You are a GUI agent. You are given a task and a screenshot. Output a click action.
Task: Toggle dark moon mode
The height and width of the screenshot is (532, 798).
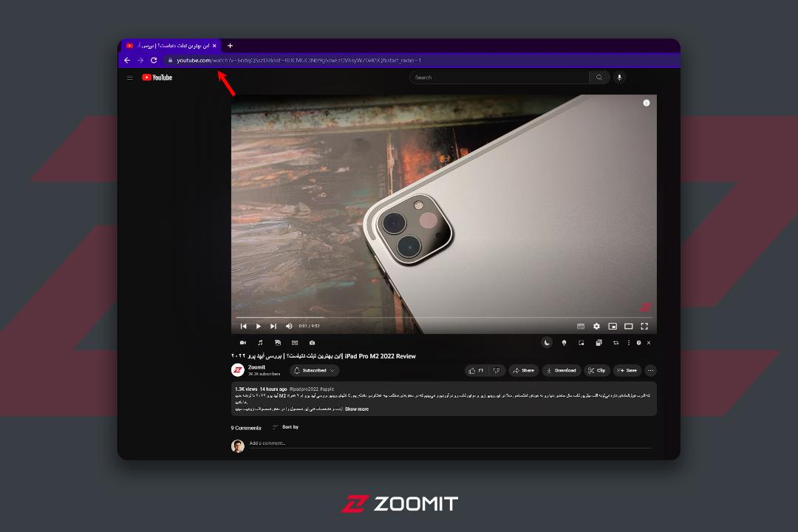coord(547,343)
